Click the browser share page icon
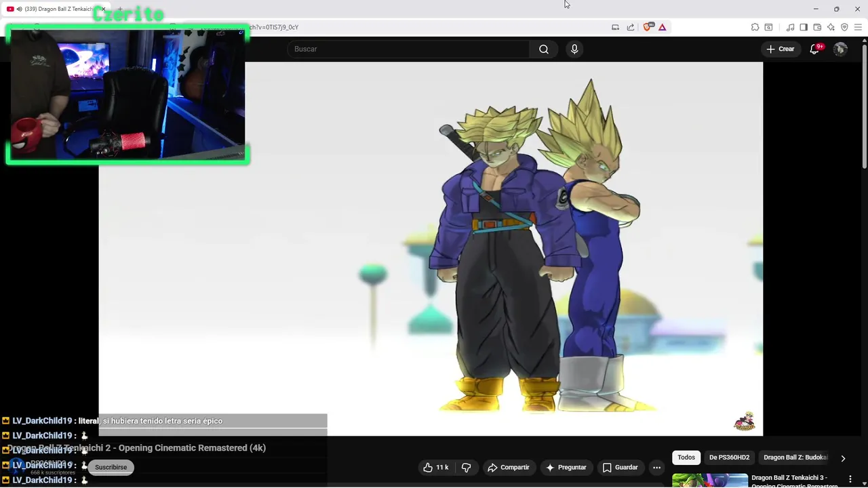This screenshot has height=488, width=868. [x=631, y=27]
